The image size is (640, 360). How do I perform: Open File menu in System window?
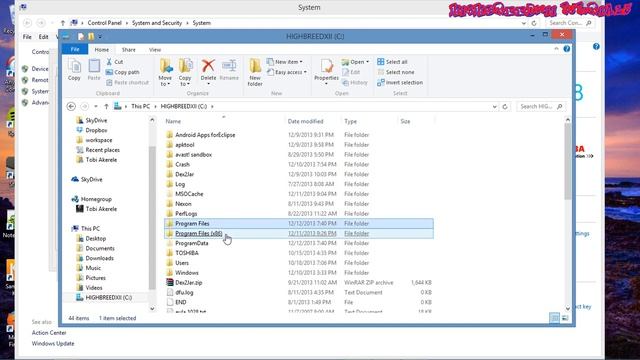(x=27, y=37)
